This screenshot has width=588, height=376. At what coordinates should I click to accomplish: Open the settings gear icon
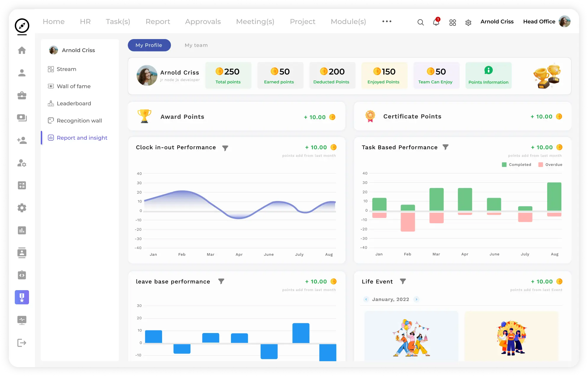point(468,23)
